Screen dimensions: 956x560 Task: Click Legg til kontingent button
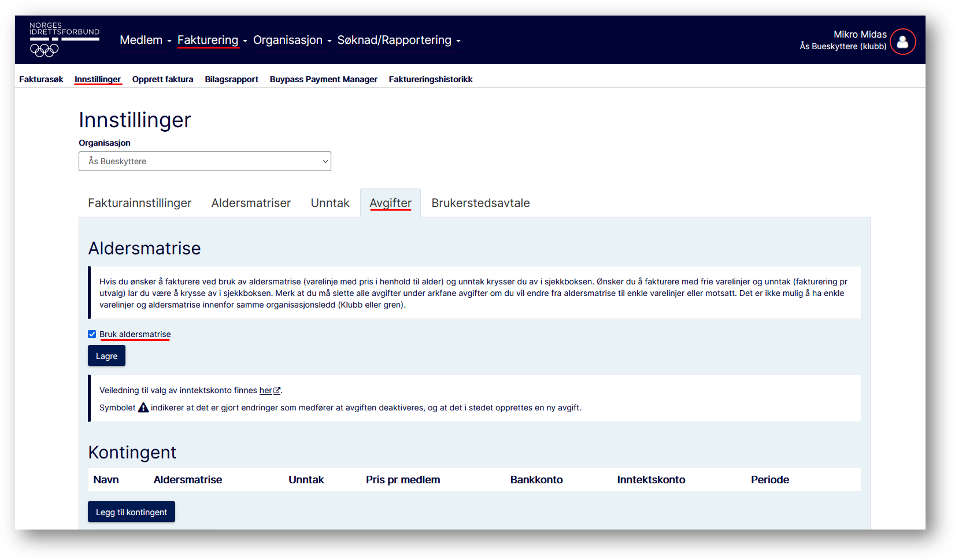[x=131, y=512]
